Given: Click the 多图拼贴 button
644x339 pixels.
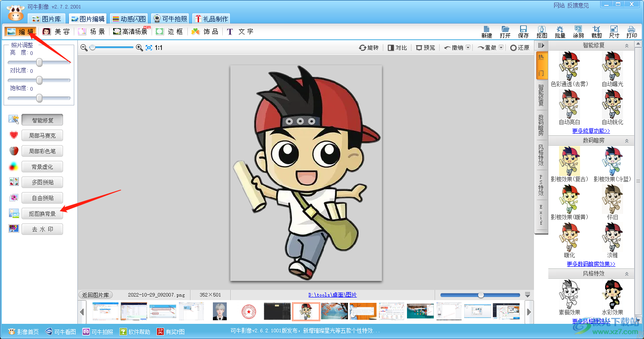Looking at the screenshot, I should click(42, 183).
